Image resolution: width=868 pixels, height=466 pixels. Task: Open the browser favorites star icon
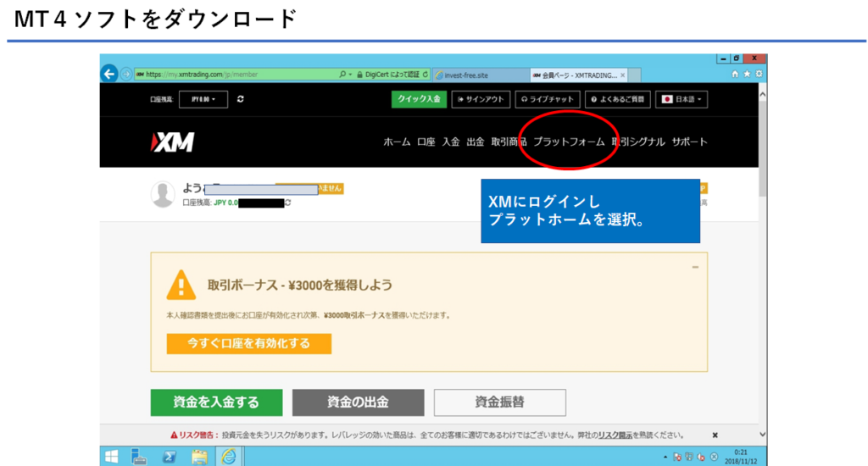point(747,74)
